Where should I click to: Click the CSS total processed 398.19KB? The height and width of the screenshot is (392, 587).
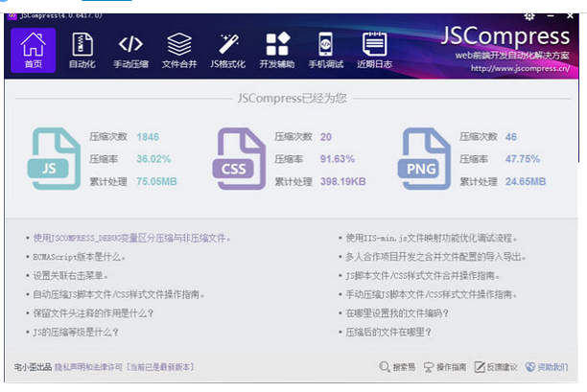[343, 181]
